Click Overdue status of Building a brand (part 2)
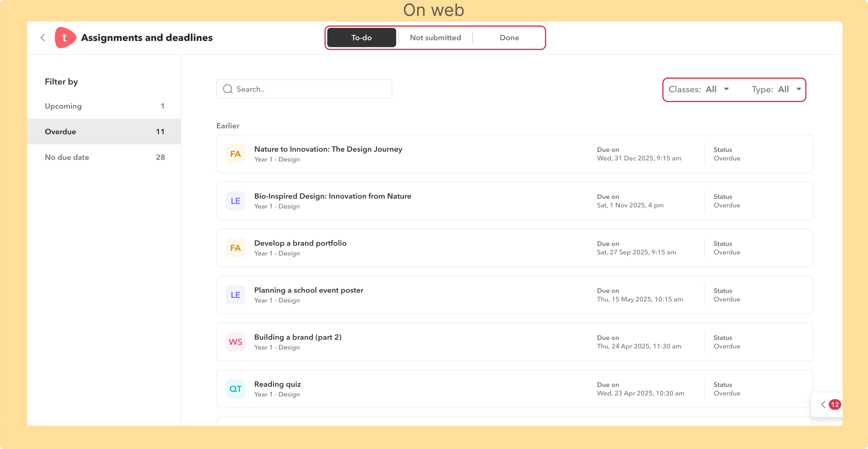868x449 pixels. click(x=727, y=346)
